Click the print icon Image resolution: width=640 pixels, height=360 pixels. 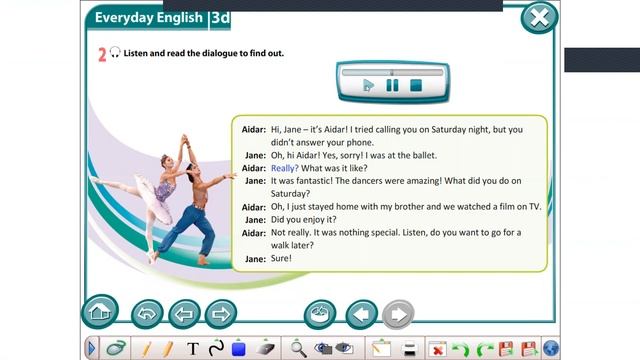pos(409,349)
